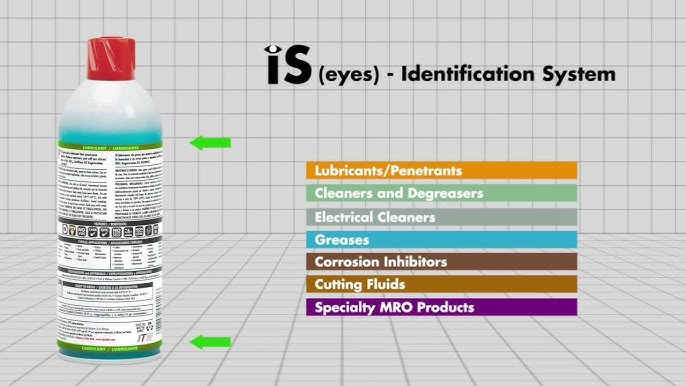
Task: Click the row of feature icons on can label
Action: pyautogui.click(x=111, y=230)
